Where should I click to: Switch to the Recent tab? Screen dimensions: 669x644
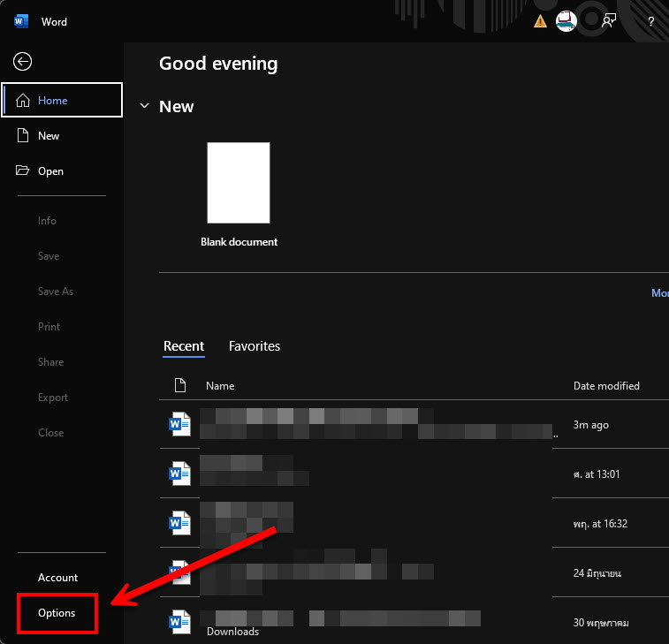[x=184, y=346]
